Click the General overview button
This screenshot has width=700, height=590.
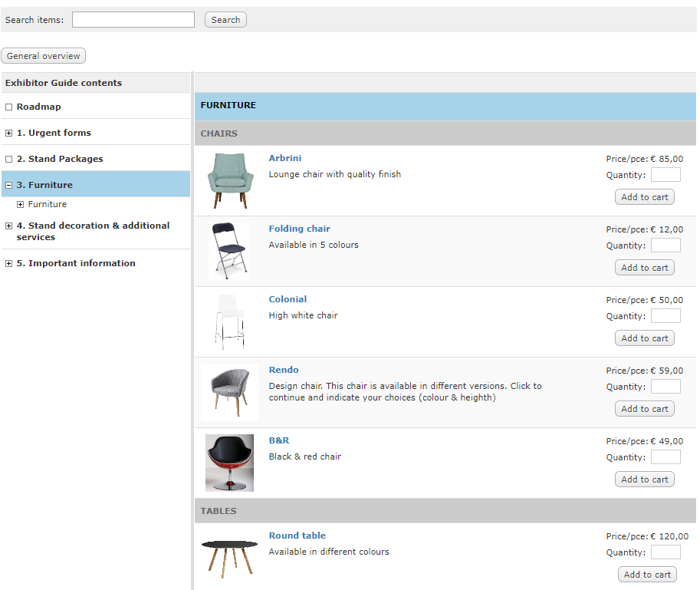point(43,56)
